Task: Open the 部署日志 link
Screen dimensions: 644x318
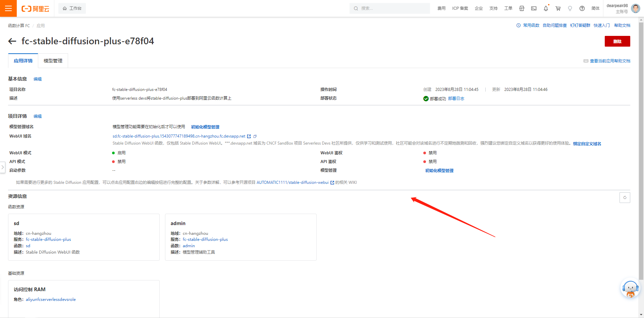Action: pyautogui.click(x=456, y=99)
